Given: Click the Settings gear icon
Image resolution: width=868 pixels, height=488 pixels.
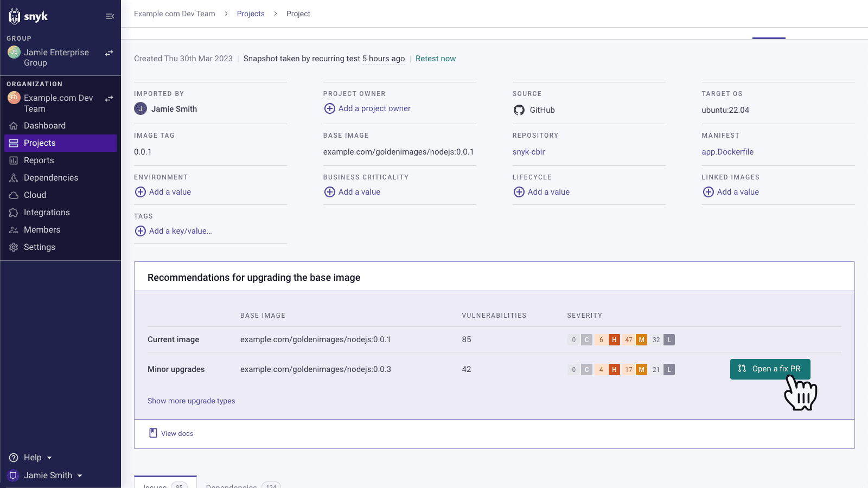Looking at the screenshot, I should click(x=14, y=247).
